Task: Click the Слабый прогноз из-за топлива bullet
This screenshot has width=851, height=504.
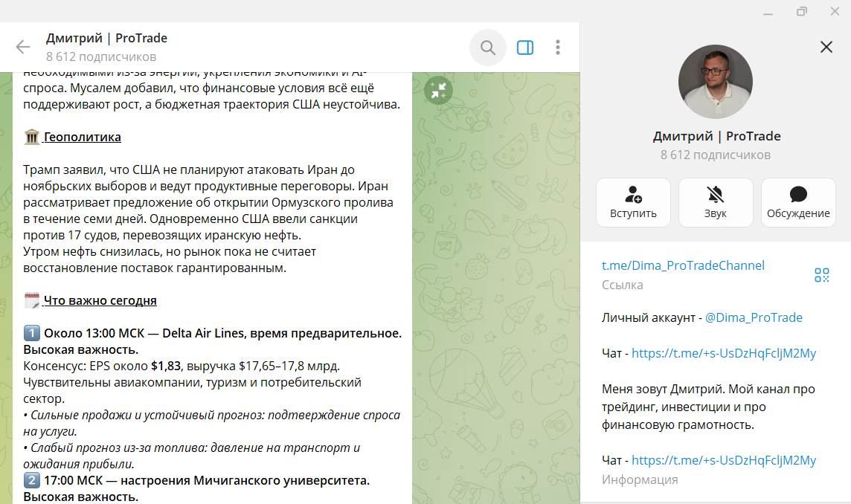Action: 192,456
